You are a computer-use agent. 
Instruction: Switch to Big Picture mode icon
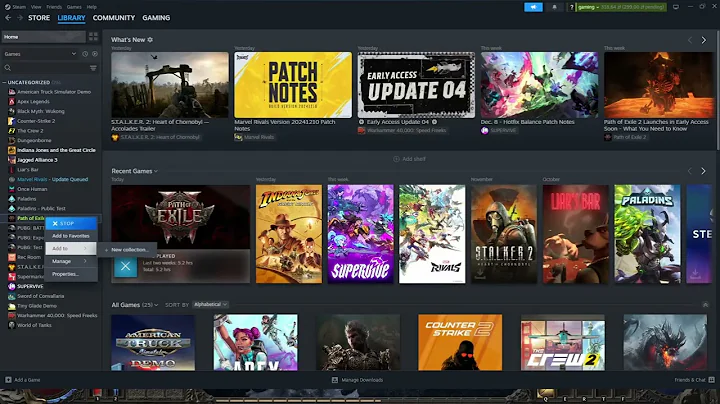(675, 7)
